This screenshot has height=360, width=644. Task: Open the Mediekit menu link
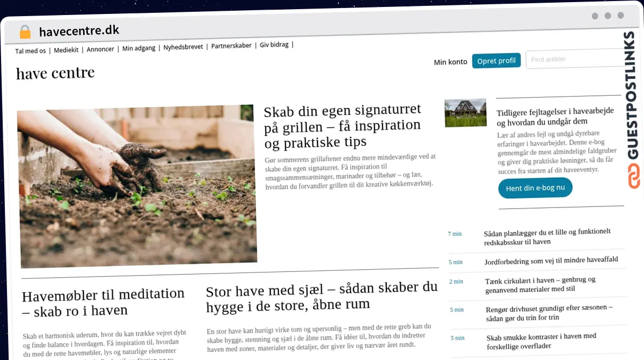pos(67,50)
